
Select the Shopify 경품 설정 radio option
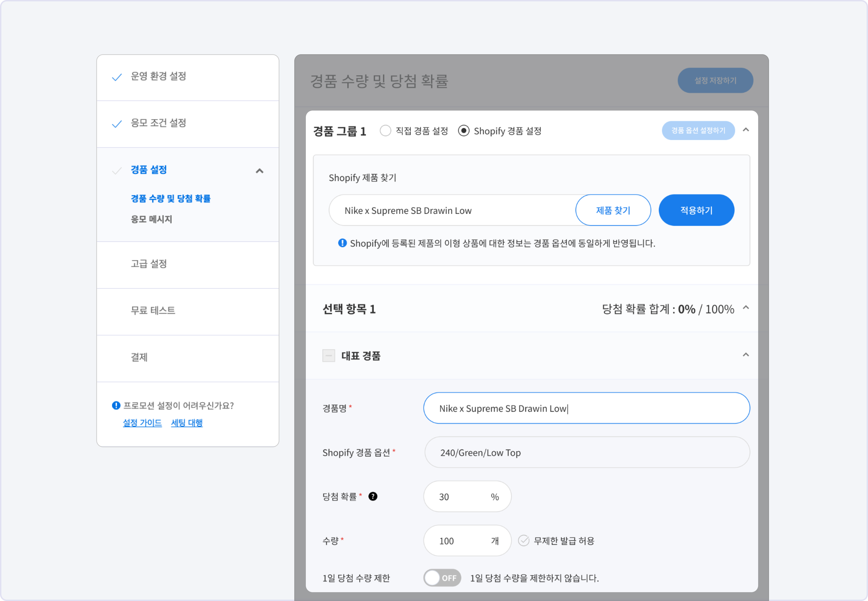click(x=463, y=131)
